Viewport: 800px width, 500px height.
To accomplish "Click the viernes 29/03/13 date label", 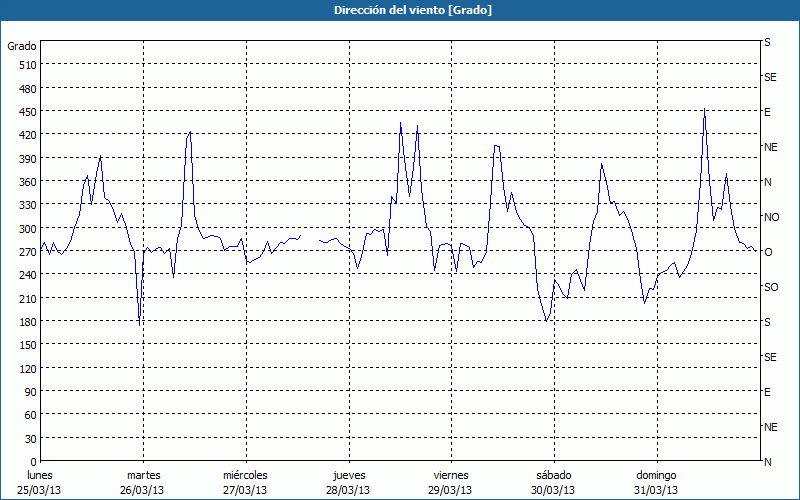I will tap(451, 482).
